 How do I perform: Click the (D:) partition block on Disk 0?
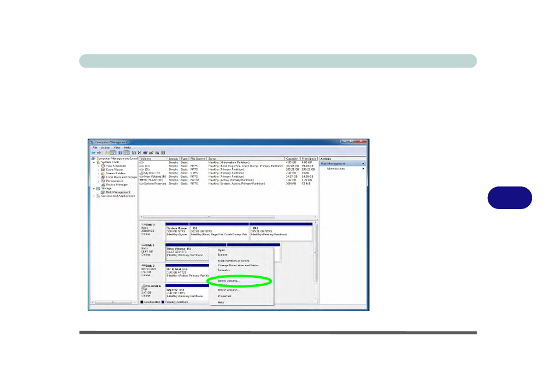[x=281, y=231]
